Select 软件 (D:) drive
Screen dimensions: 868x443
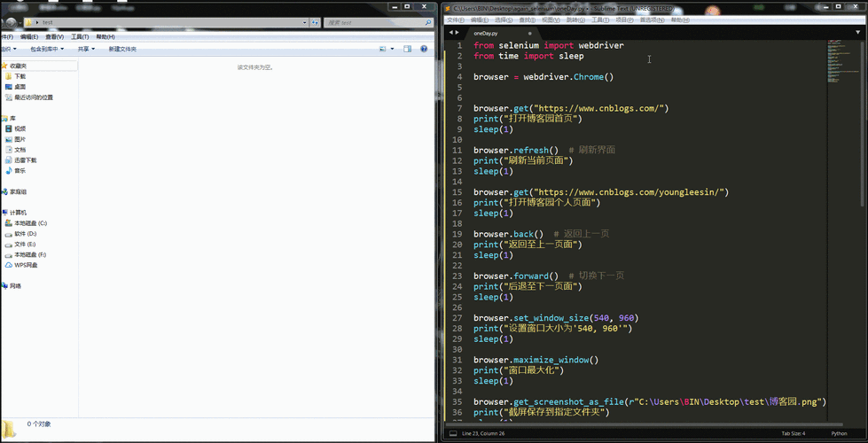tap(26, 234)
